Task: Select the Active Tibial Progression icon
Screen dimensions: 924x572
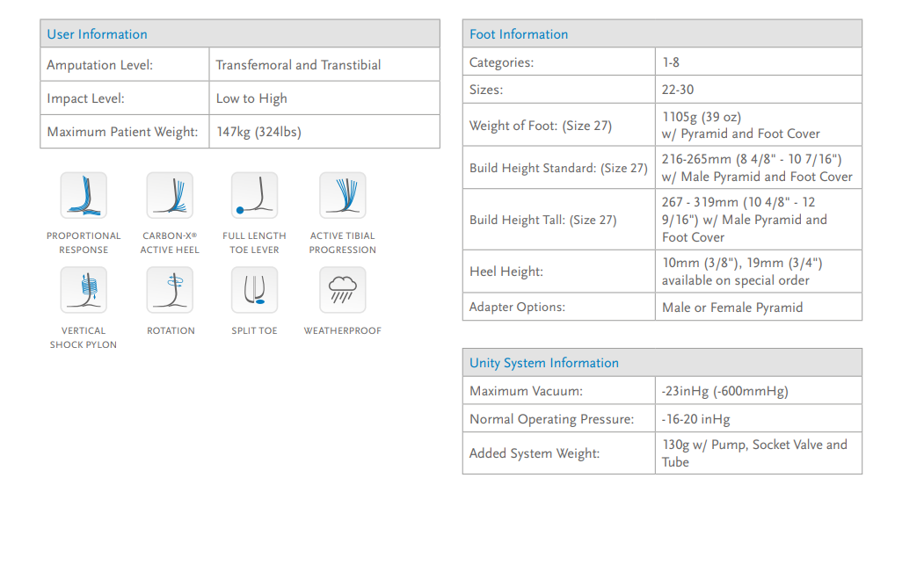Action: pyautogui.click(x=342, y=196)
